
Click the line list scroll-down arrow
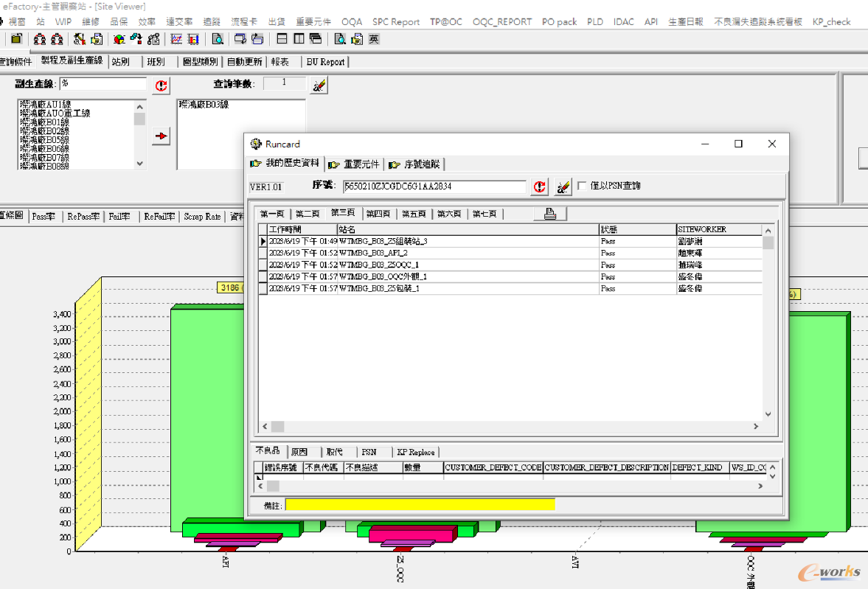139,164
